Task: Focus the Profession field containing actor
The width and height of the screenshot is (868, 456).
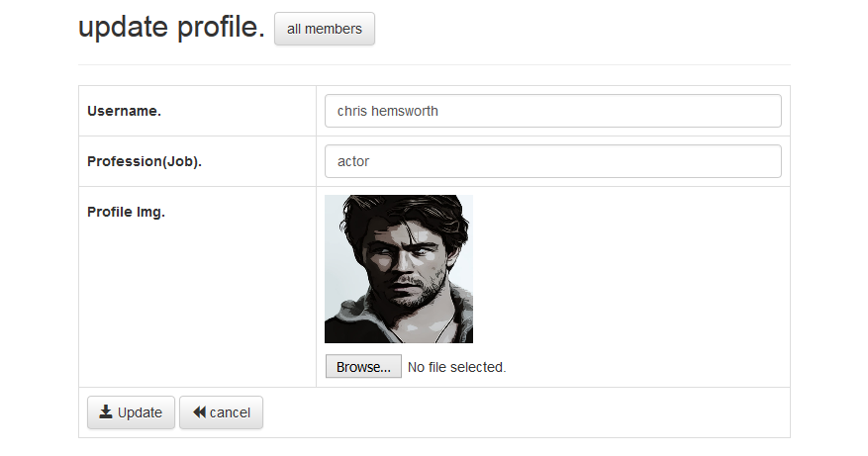Action: 552,161
